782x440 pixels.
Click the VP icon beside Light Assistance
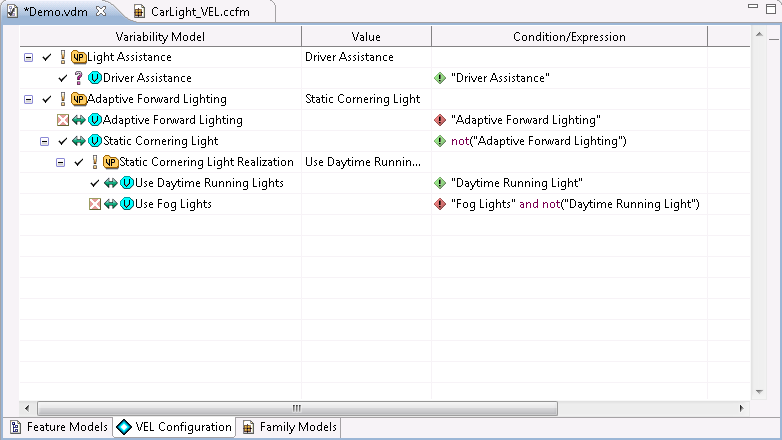(x=78, y=57)
